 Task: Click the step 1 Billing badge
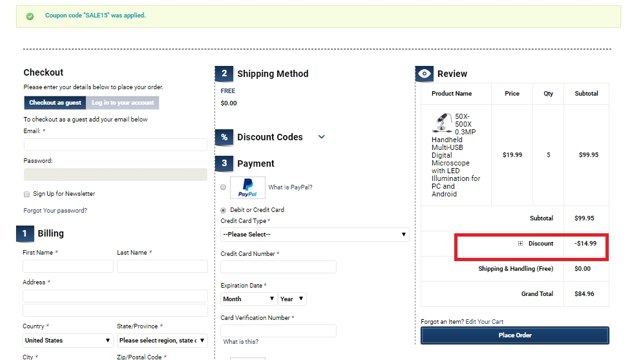click(x=25, y=234)
